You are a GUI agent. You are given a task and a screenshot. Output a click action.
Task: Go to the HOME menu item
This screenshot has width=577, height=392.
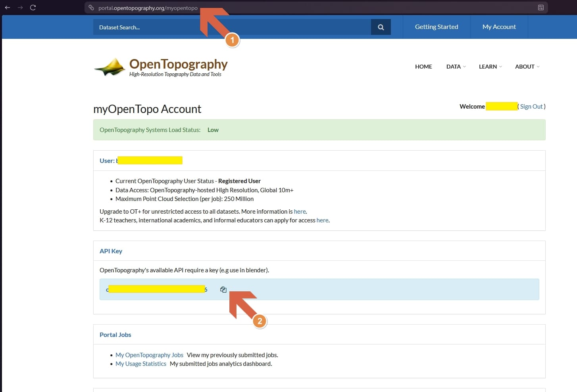(423, 67)
